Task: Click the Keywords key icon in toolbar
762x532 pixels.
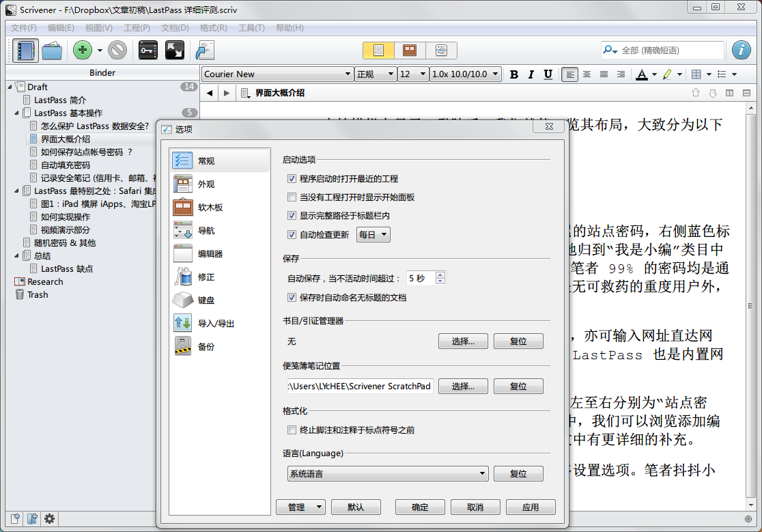Action: click(148, 51)
